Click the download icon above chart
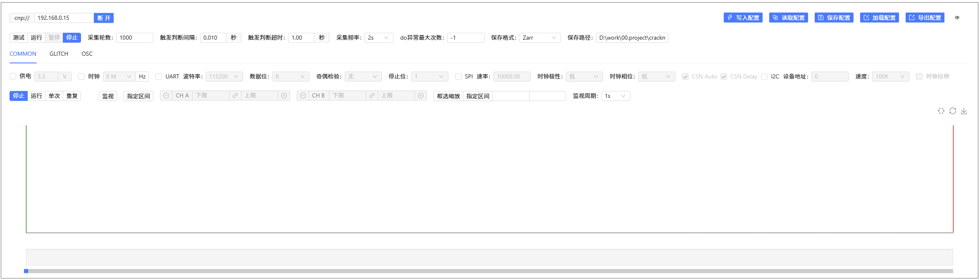980x280 pixels. (964, 111)
